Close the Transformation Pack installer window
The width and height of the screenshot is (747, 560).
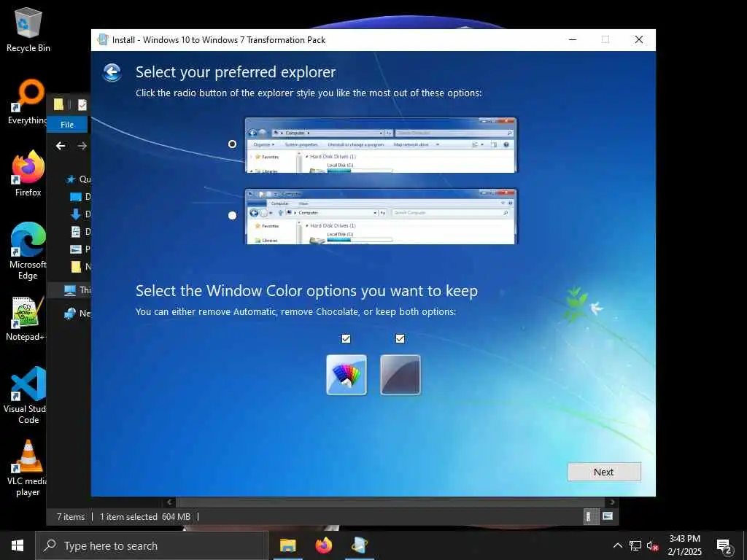coord(639,39)
